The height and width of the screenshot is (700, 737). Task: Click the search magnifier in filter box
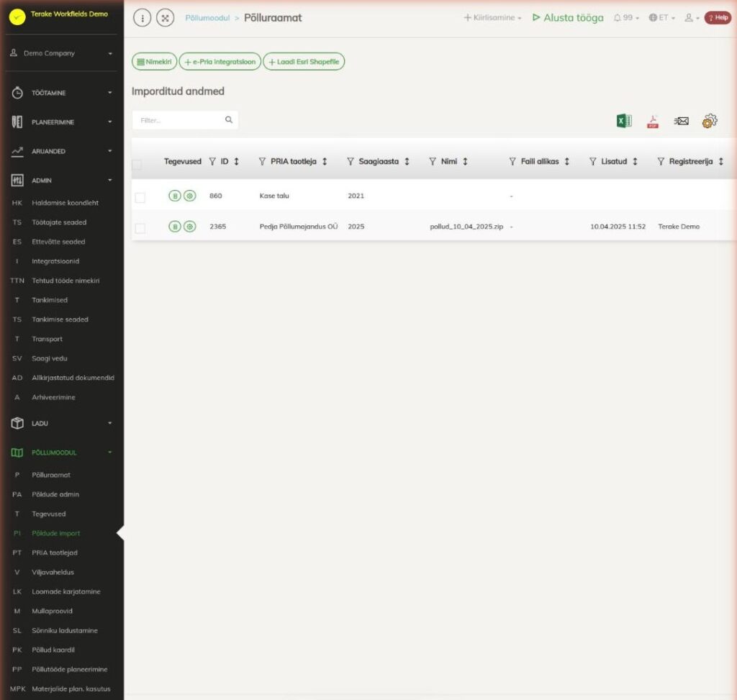[x=228, y=120]
